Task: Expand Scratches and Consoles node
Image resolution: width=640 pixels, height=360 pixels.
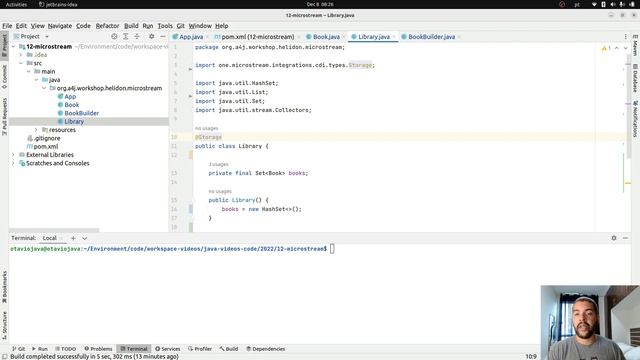Action: [13, 163]
